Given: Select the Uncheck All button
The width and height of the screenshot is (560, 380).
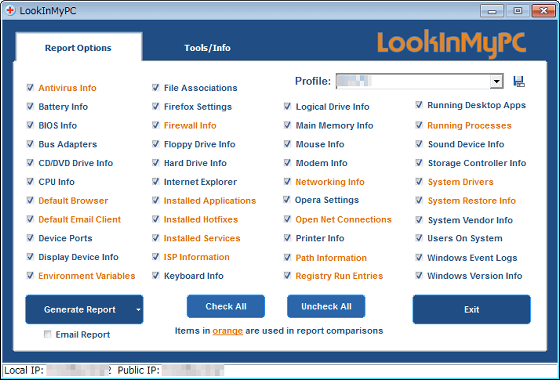Looking at the screenshot, I should pyautogui.click(x=326, y=306).
